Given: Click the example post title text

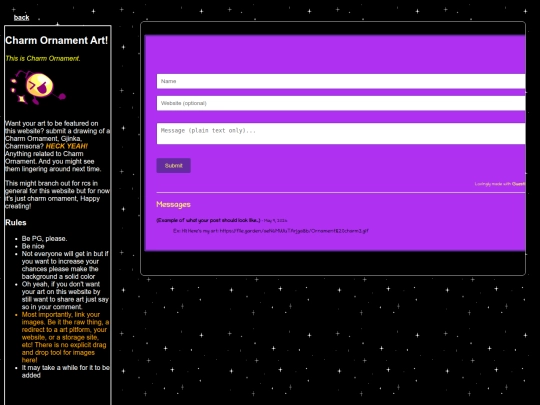Looking at the screenshot, I should [x=208, y=220].
